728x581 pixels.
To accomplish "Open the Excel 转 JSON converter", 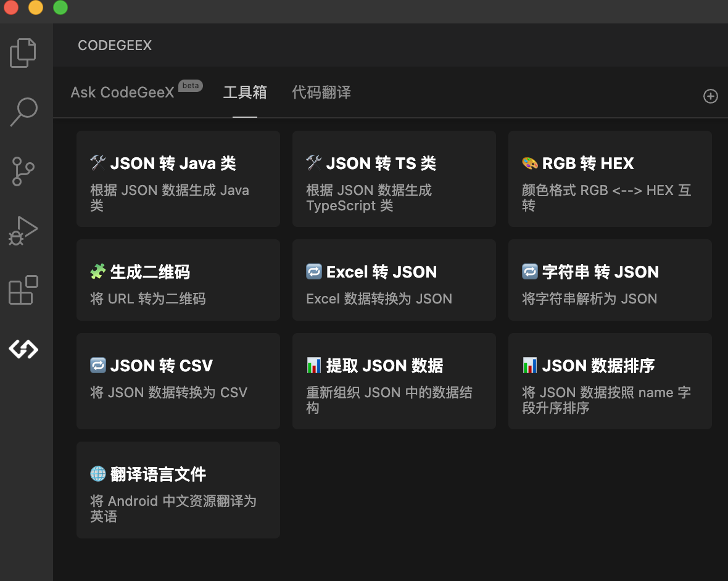I will pos(394,280).
